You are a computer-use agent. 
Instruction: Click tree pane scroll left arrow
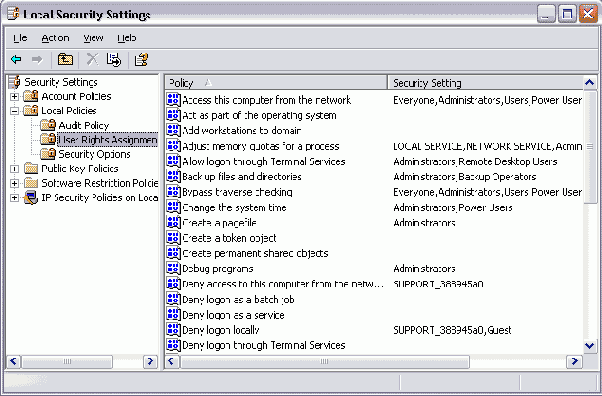(14, 361)
